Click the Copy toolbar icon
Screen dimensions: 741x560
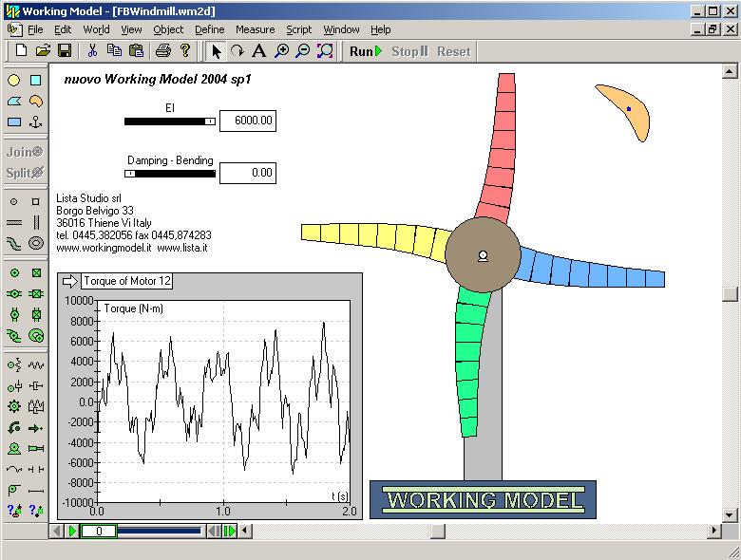(114, 50)
